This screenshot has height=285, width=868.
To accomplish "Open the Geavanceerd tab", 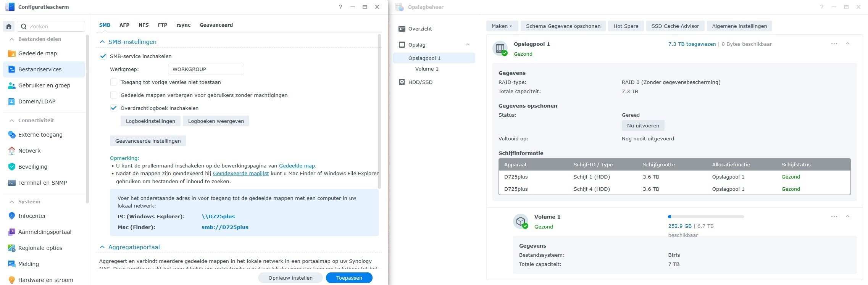I will tap(216, 25).
